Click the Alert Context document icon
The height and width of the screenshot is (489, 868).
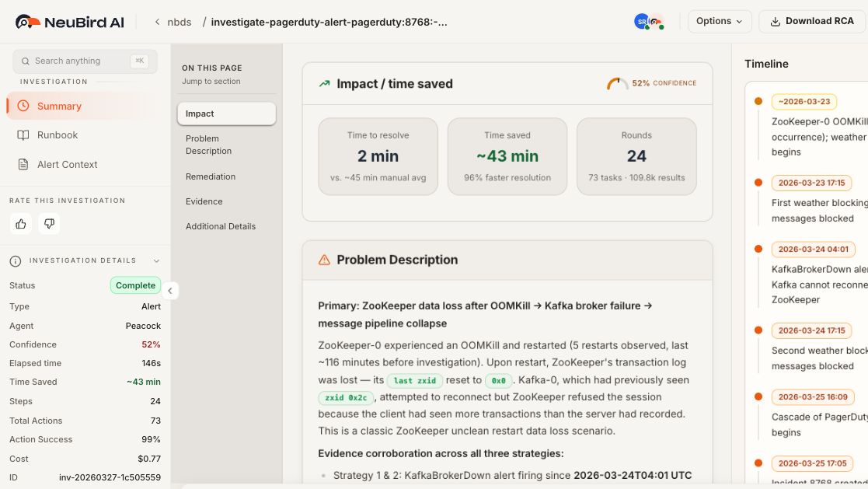[23, 165]
